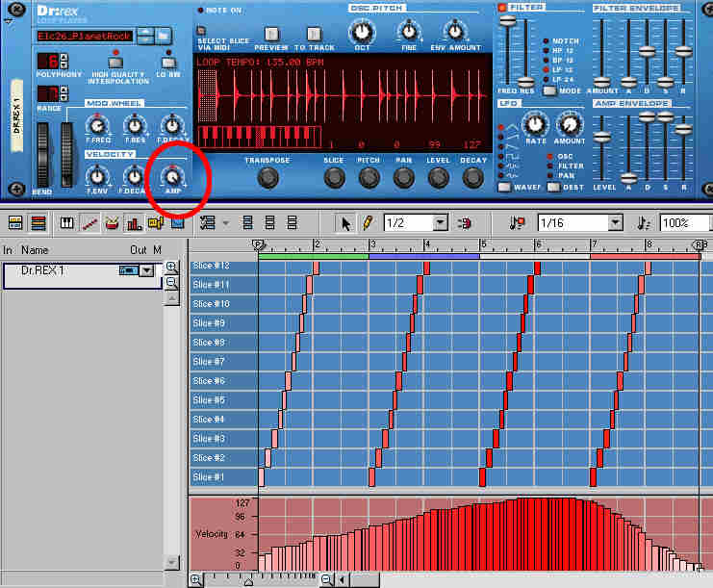Click the quantize strength note icon
Image resolution: width=713 pixels, height=588 pixels.
tap(643, 223)
